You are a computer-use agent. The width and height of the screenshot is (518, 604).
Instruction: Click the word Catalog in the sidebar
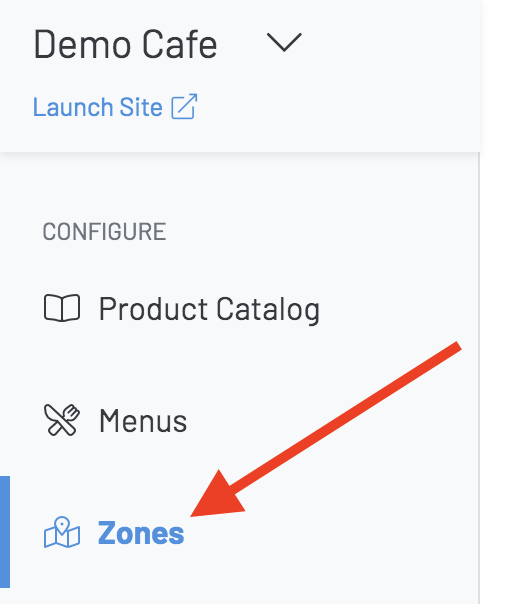[x=268, y=309]
